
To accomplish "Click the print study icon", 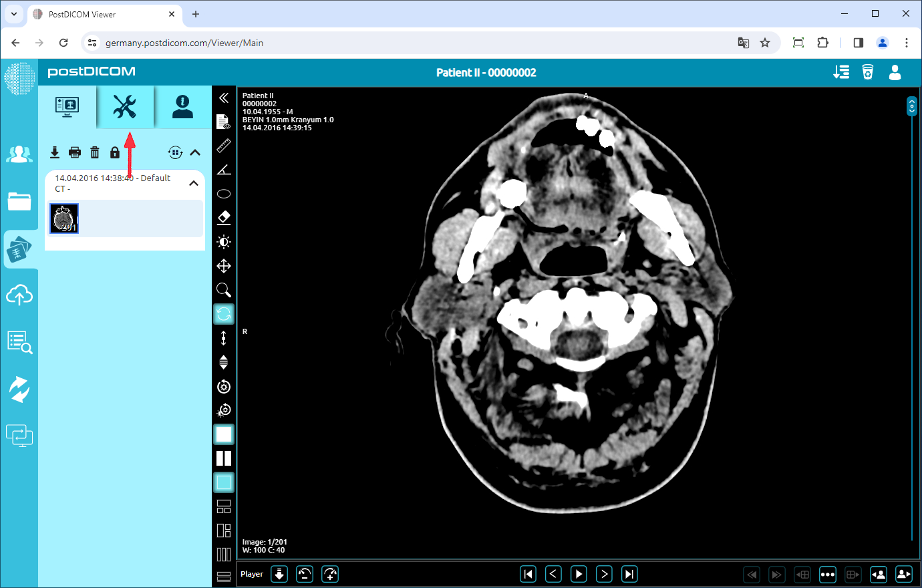I will click(x=75, y=152).
